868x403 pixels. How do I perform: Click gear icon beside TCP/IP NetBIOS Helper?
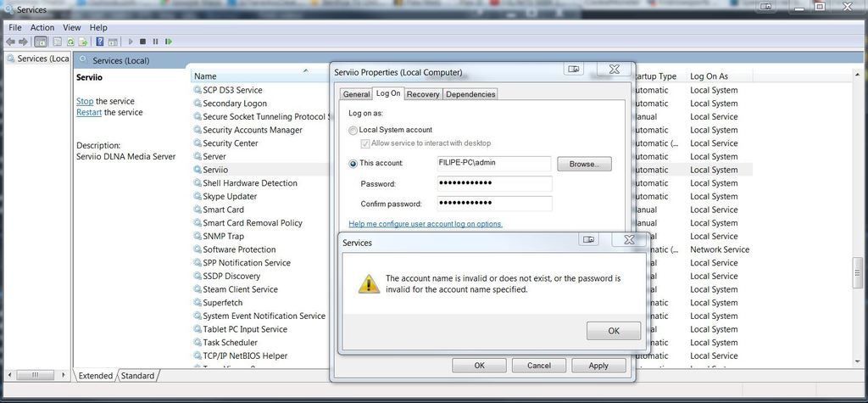(198, 355)
